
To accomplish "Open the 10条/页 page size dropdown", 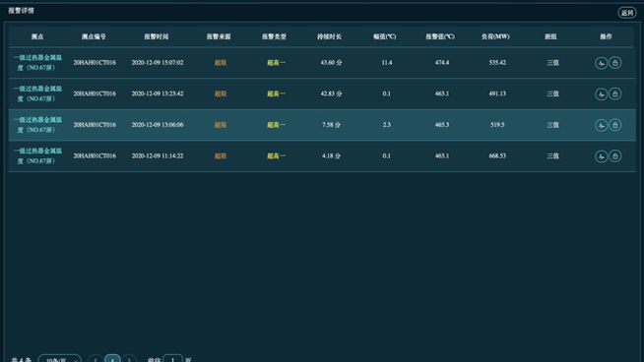I will (60, 358).
